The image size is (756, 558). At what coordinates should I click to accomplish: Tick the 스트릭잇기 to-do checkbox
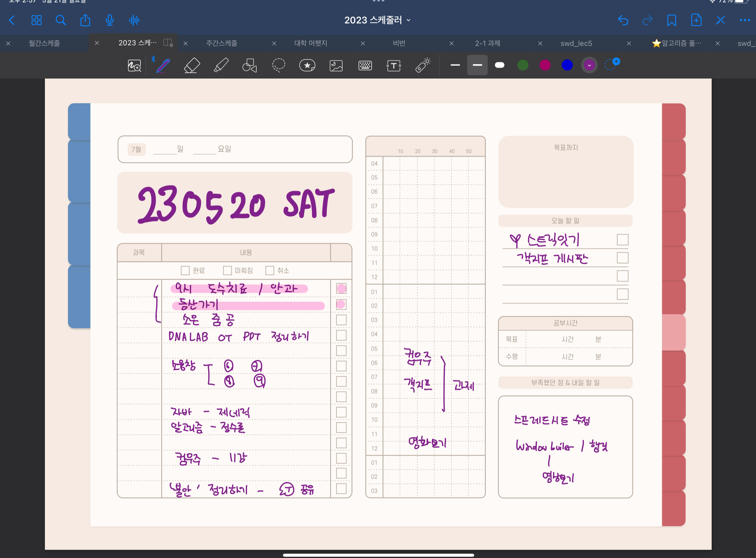click(x=622, y=240)
